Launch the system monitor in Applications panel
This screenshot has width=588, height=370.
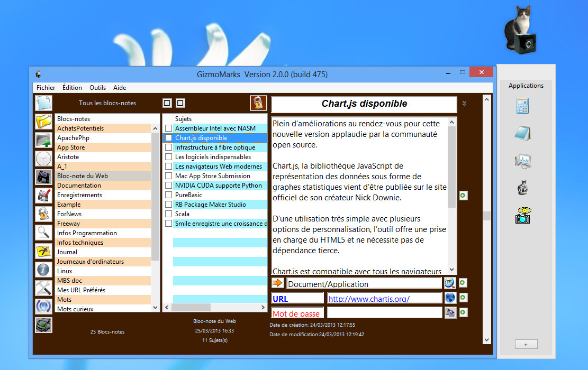coord(523,161)
